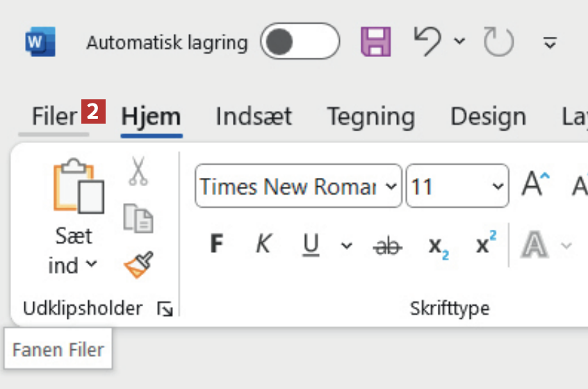Select the Format Painter brush icon
588x389 pixels.
[x=138, y=265]
